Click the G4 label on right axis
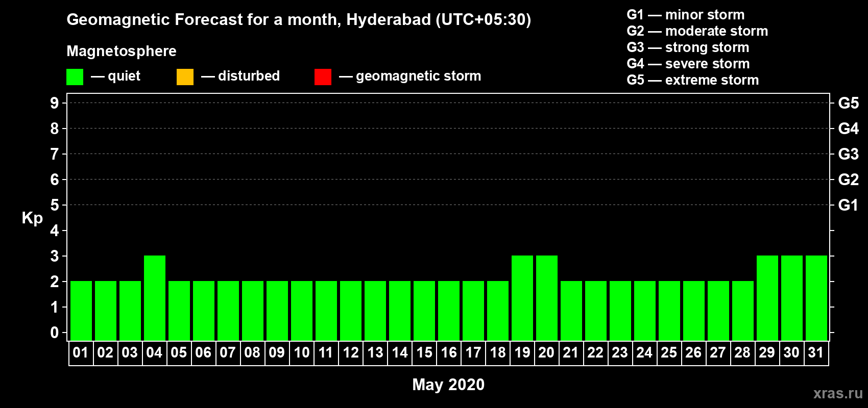 (849, 129)
